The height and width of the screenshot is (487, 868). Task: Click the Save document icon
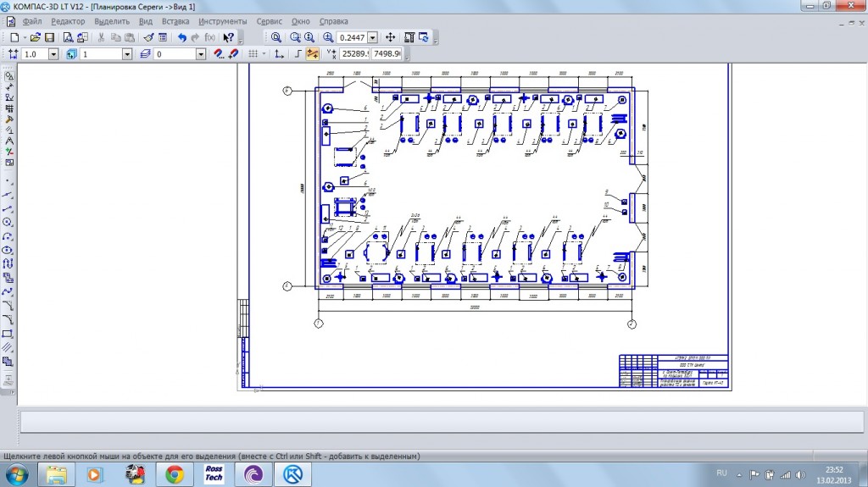(x=49, y=37)
